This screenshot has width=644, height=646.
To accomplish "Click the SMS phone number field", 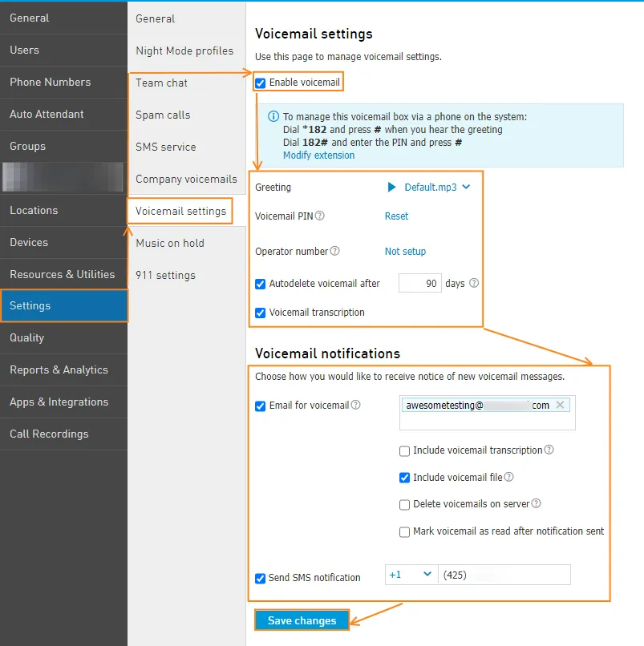I will coord(504,575).
